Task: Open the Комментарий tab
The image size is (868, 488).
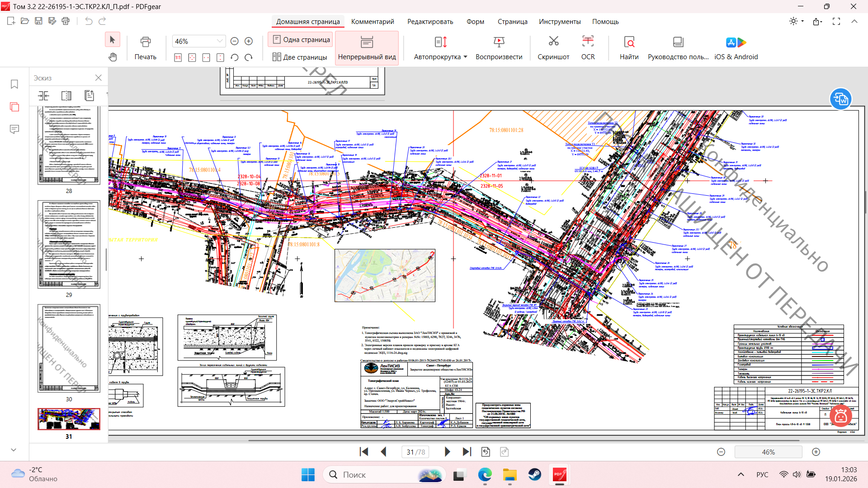Action: coord(372,22)
